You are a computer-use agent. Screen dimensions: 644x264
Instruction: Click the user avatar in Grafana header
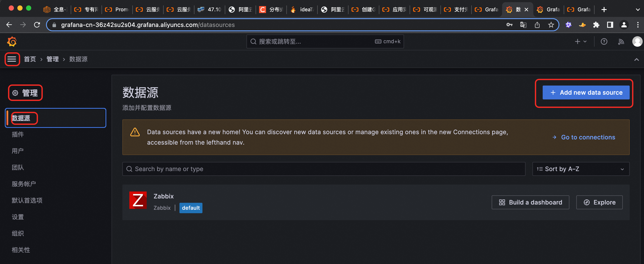[637, 41]
